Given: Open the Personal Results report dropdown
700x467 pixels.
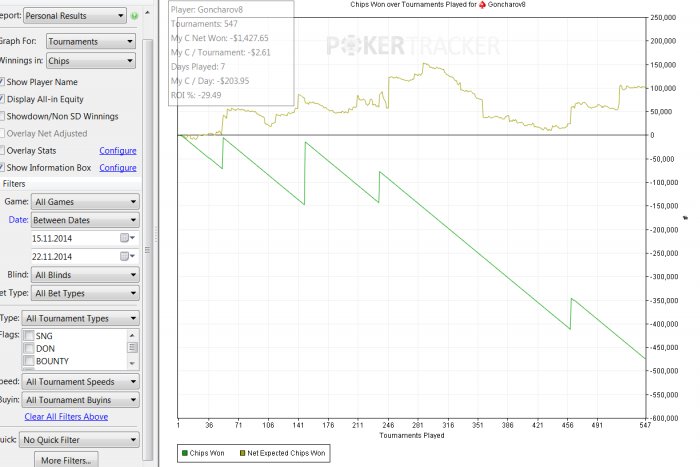Looking at the screenshot, I should [75, 16].
